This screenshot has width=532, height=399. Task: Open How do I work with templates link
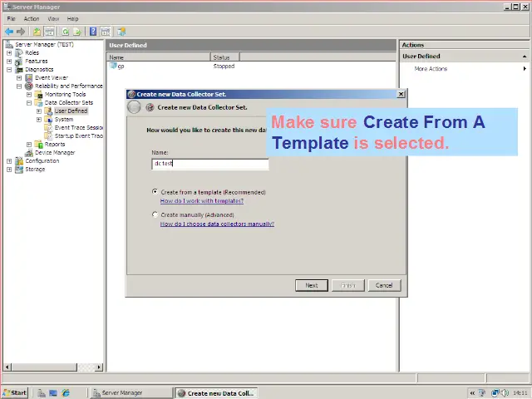[x=201, y=201]
